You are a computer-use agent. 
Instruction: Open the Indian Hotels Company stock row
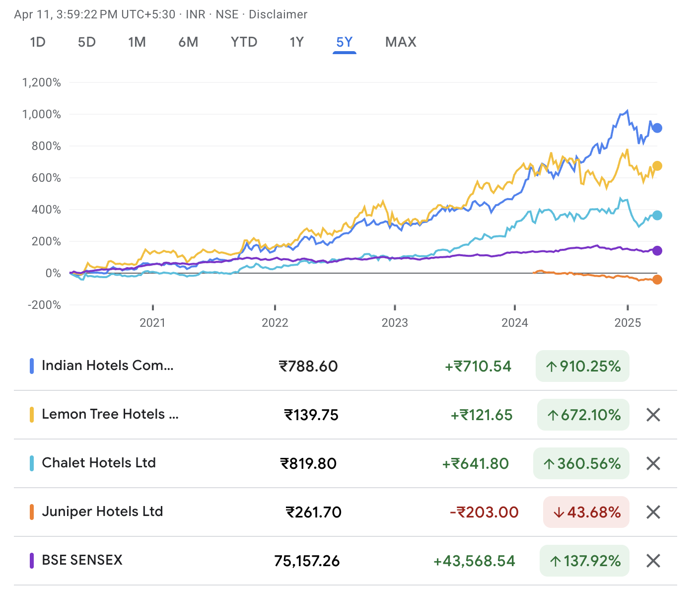click(x=108, y=366)
